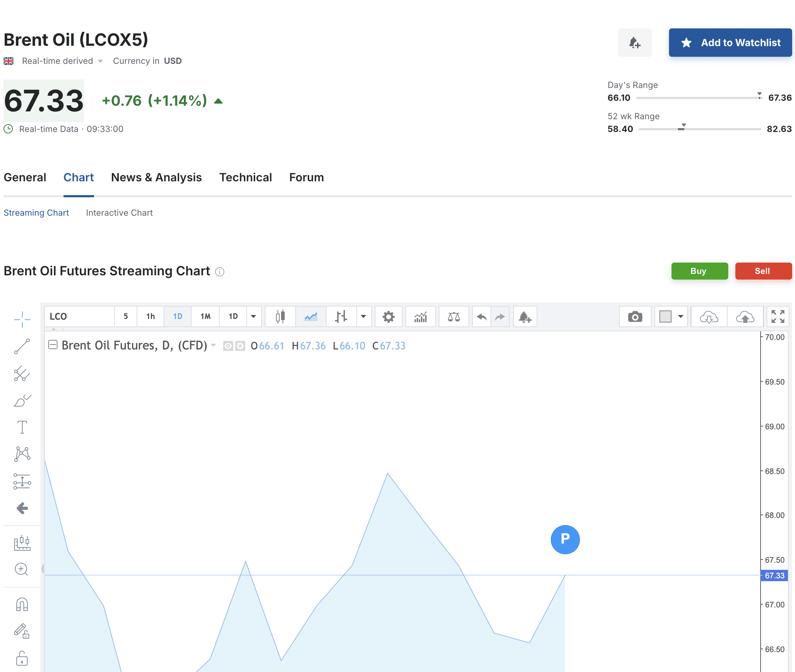
Task: Click the LCO symbol input field
Action: point(79,316)
